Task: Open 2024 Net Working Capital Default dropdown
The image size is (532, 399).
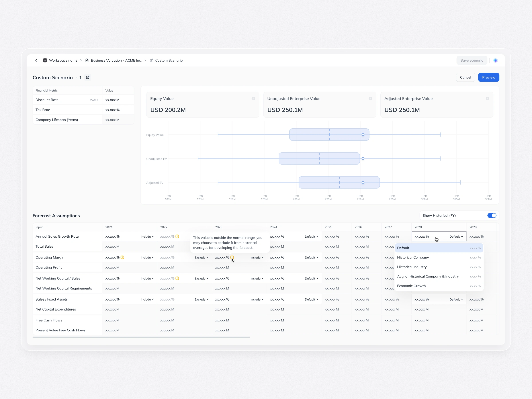Action: pos(311,278)
